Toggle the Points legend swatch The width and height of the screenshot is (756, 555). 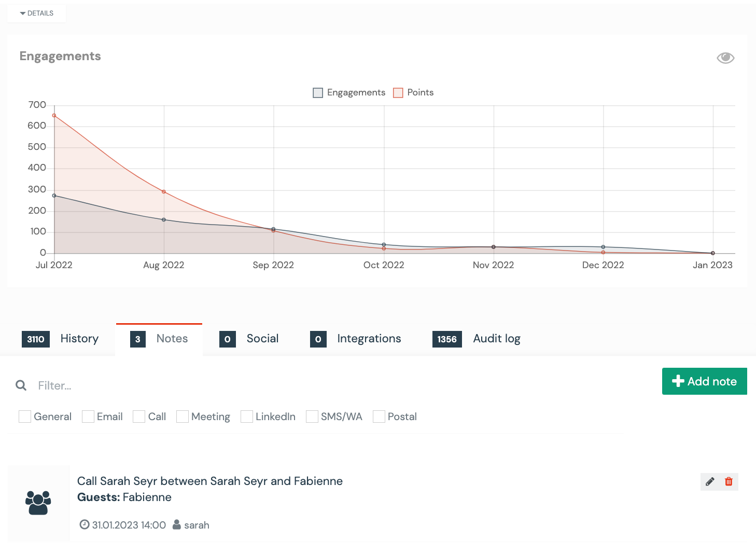tap(398, 93)
